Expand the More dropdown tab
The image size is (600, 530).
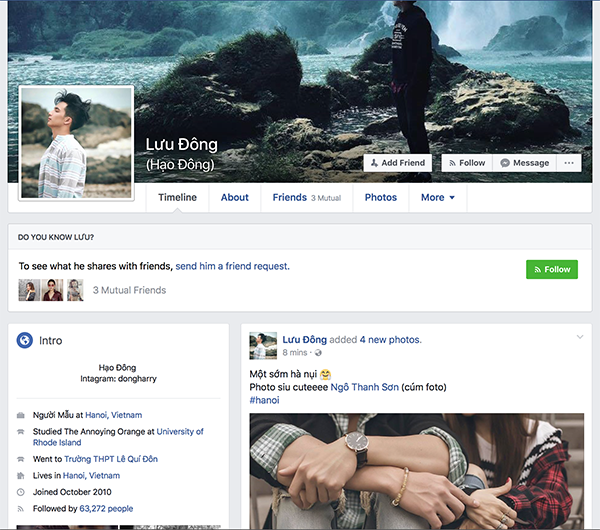pos(437,198)
